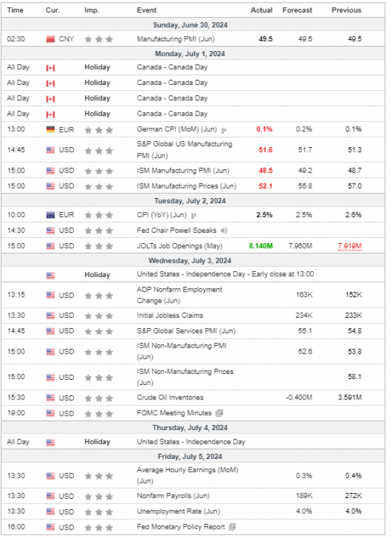Click the previous value 58.1
Viewport: 392px width, 538px height.
click(355, 377)
